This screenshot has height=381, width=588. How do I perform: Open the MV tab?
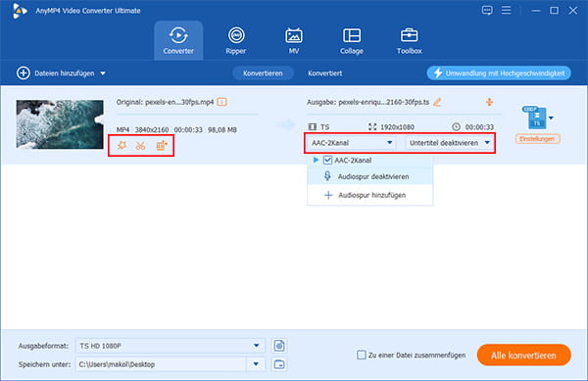tap(294, 40)
